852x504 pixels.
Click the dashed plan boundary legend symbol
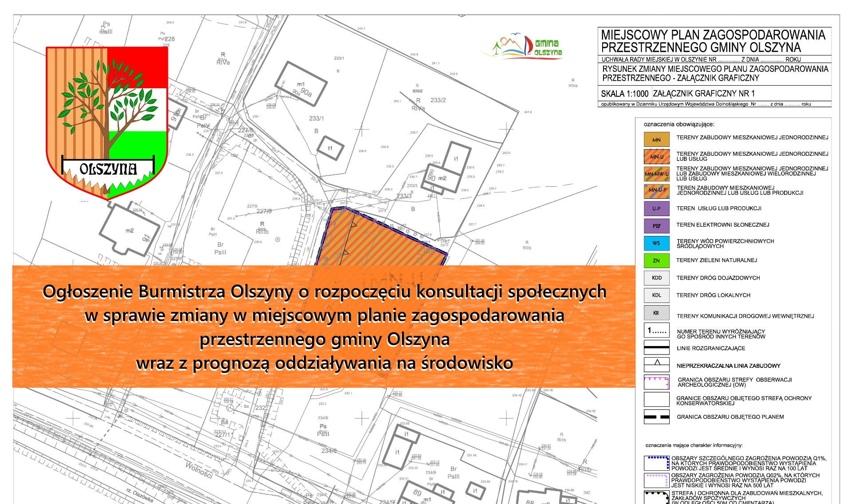point(656,417)
